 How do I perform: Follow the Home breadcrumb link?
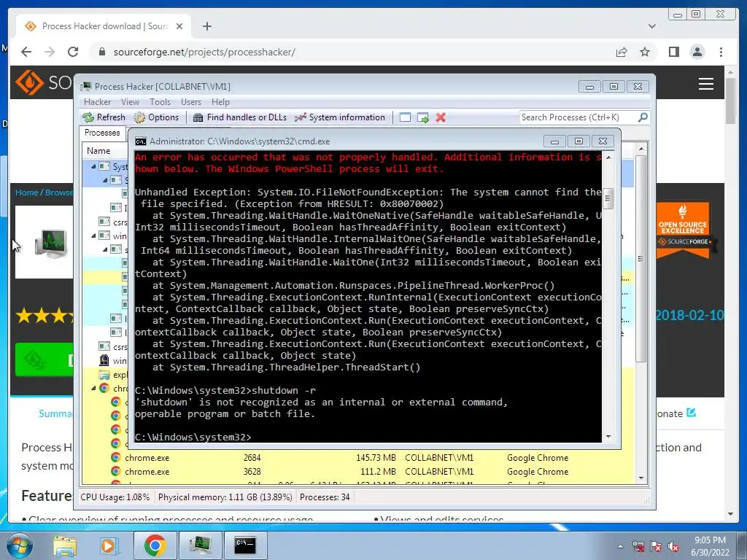(26, 192)
